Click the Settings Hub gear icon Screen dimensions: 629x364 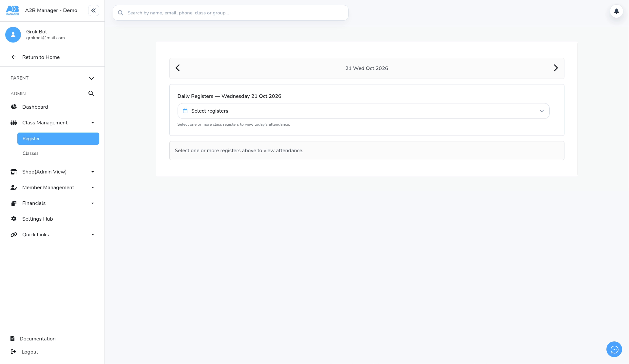click(x=14, y=219)
